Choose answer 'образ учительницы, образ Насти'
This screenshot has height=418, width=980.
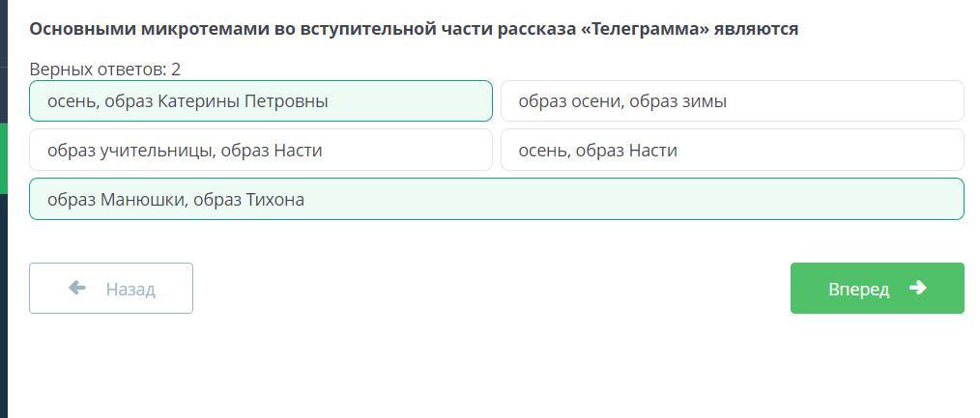260,151
